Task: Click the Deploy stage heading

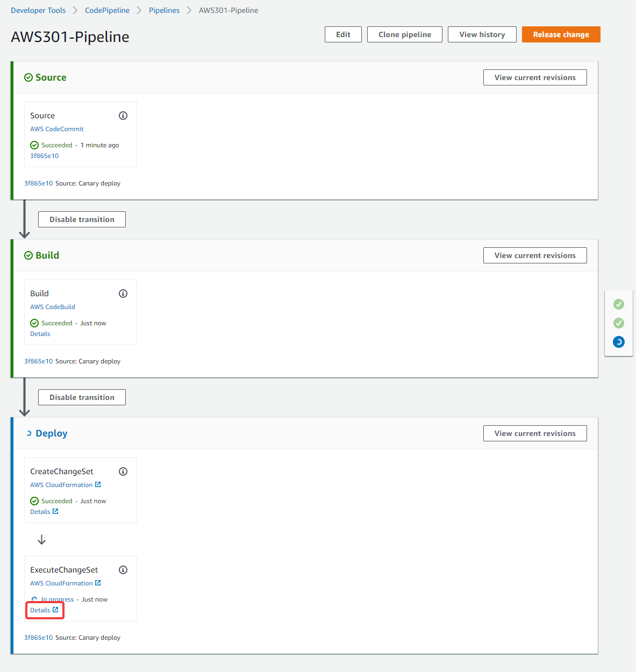Action: [52, 433]
